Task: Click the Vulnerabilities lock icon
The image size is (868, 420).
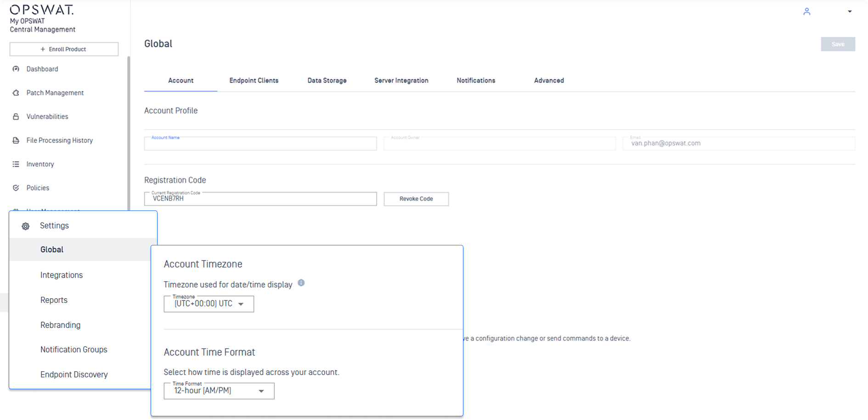Action: point(16,117)
